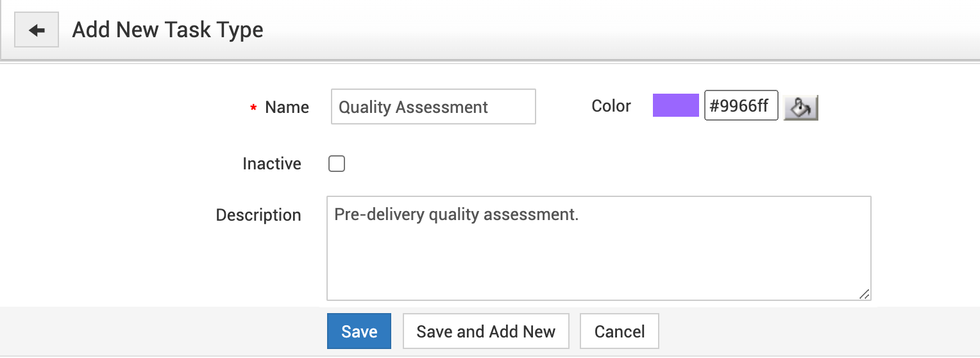Select the Inactive label text
This screenshot has height=358, width=980.
coord(271,164)
